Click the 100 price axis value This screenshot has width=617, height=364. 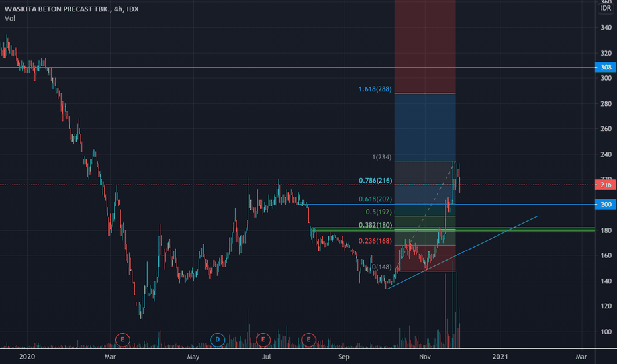[606, 332]
